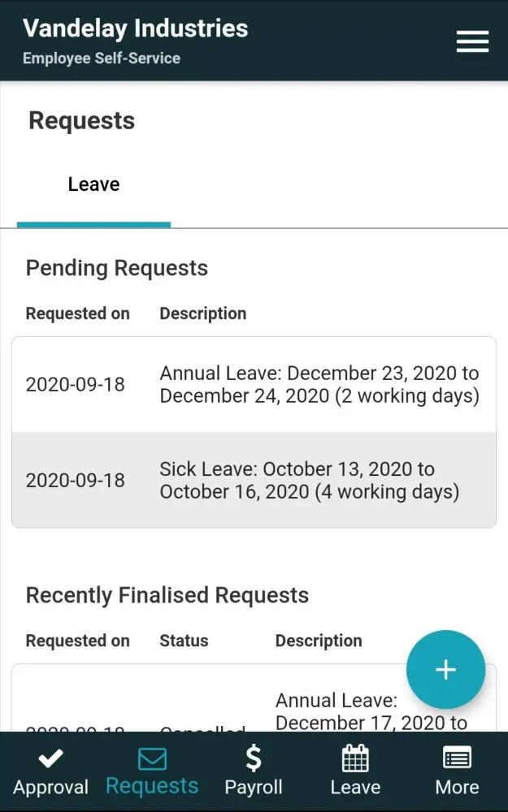The width and height of the screenshot is (508, 812).
Task: Click the Employee Self-Service subtitle
Action: tap(102, 58)
